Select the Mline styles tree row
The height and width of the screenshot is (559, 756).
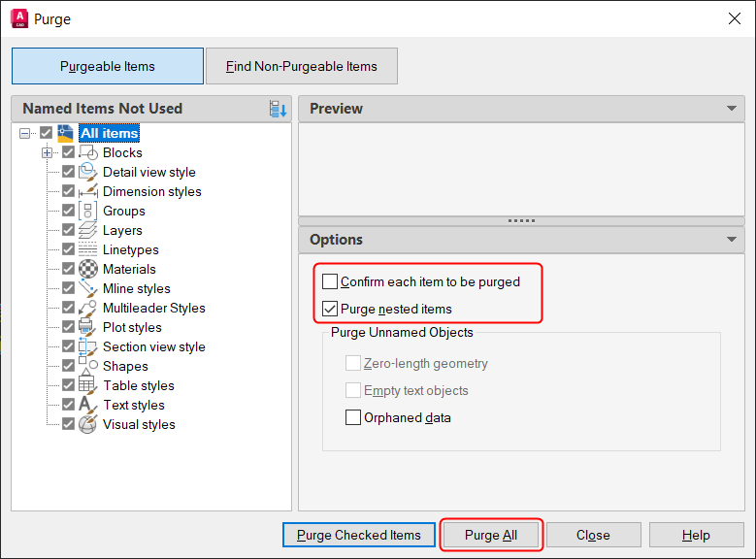click(x=137, y=288)
